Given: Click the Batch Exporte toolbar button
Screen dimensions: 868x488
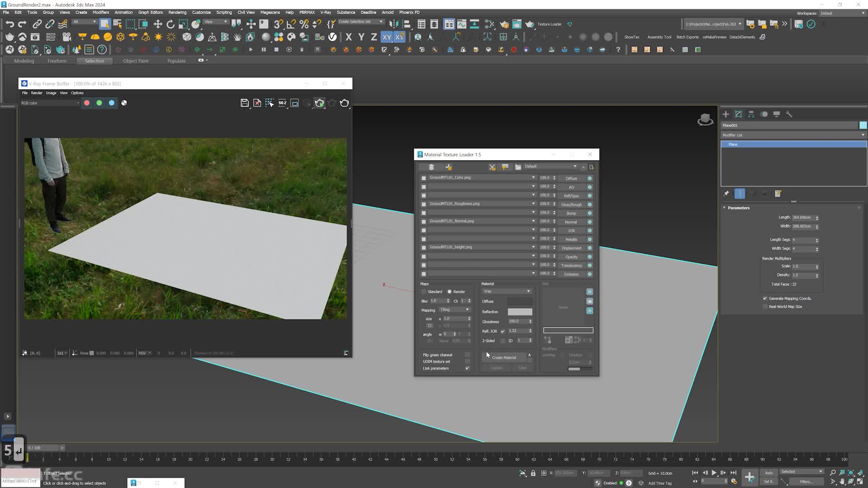Looking at the screenshot, I should (688, 37).
